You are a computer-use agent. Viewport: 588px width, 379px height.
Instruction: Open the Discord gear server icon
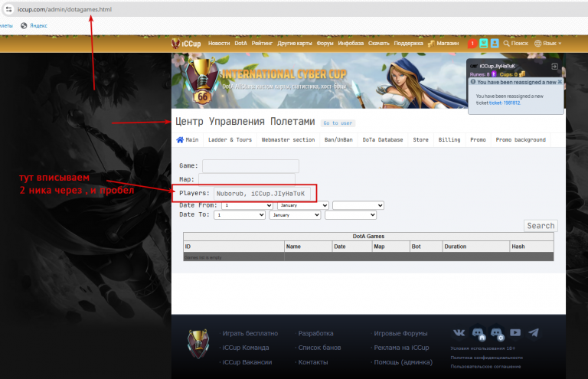497,333
